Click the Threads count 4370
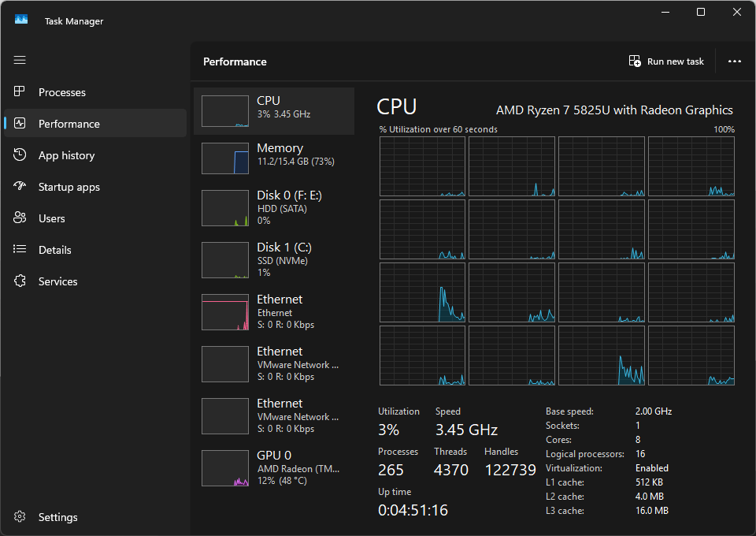Image resolution: width=756 pixels, height=536 pixels. coord(450,470)
